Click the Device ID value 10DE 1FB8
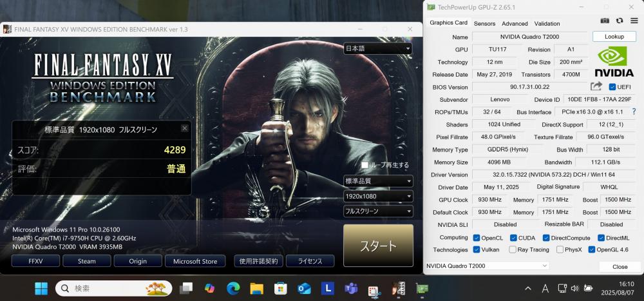This screenshot has width=644, height=301. 599,99
